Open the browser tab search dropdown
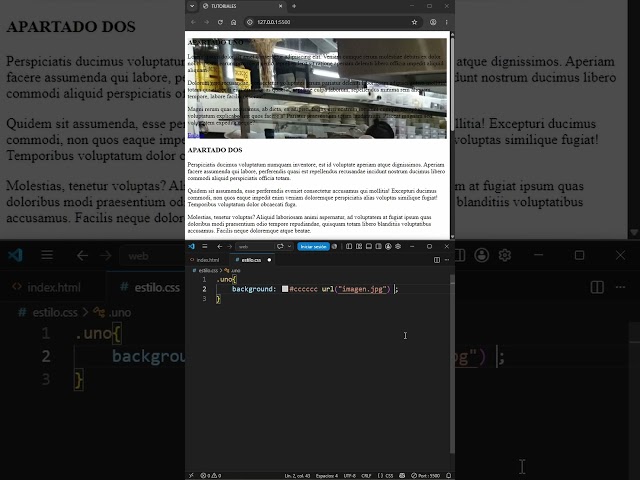The width and height of the screenshot is (640, 480). (x=192, y=6)
